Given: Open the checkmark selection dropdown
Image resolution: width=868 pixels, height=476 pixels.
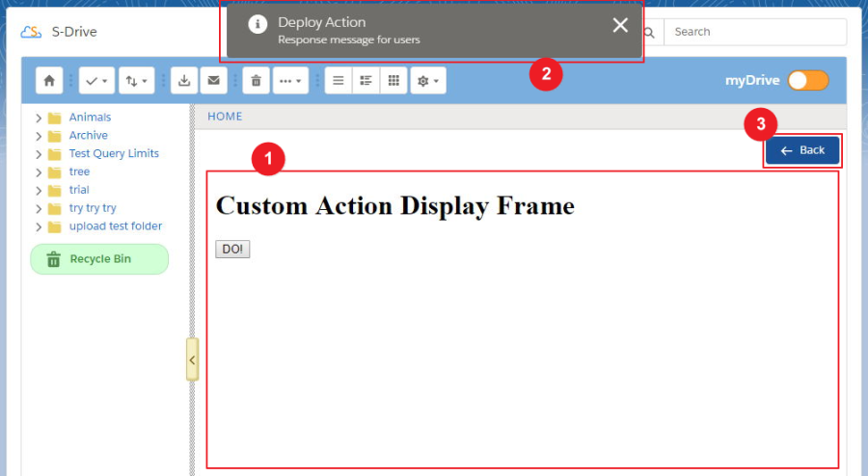Looking at the screenshot, I should tap(95, 81).
